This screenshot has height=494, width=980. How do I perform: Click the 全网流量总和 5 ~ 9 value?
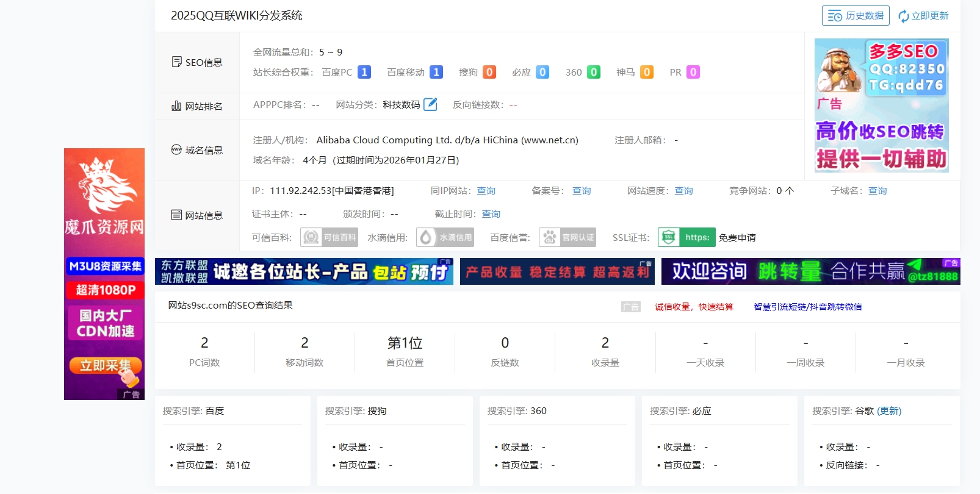[331, 52]
